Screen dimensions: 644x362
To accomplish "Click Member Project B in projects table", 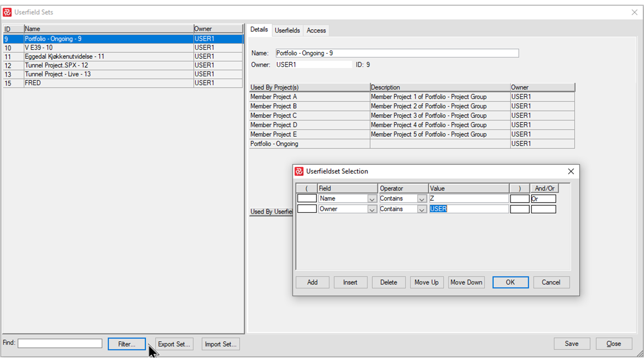I will pos(309,106).
